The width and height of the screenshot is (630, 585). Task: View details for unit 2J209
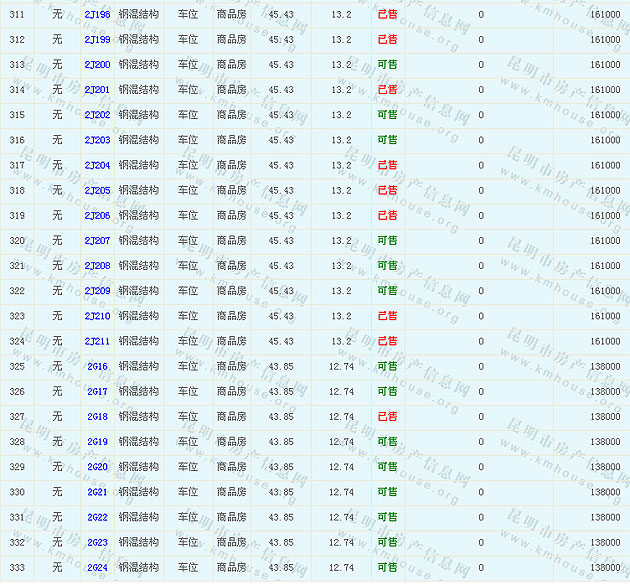97,290
